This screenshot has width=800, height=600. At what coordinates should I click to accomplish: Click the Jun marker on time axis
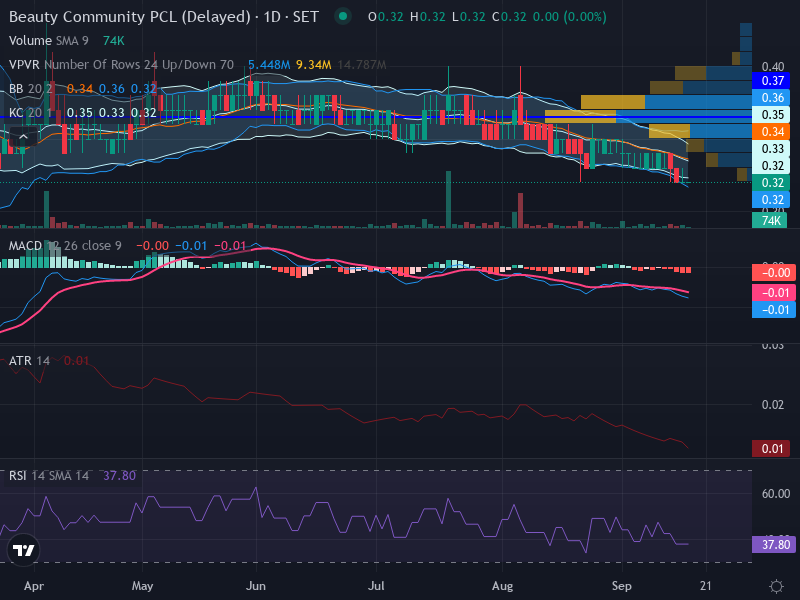(256, 586)
